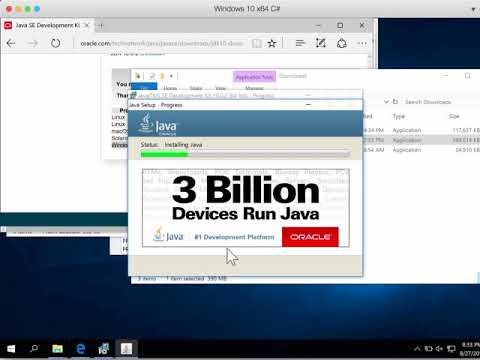The image size is (480, 360).
Task: Maximize the Edge browser window
Action: 340,25
